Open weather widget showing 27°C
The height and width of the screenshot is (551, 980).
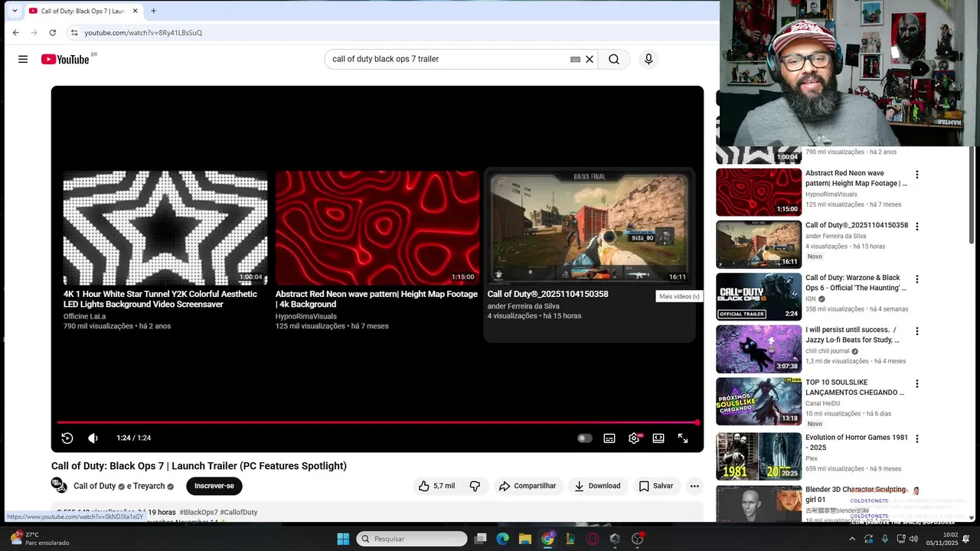pos(38,539)
